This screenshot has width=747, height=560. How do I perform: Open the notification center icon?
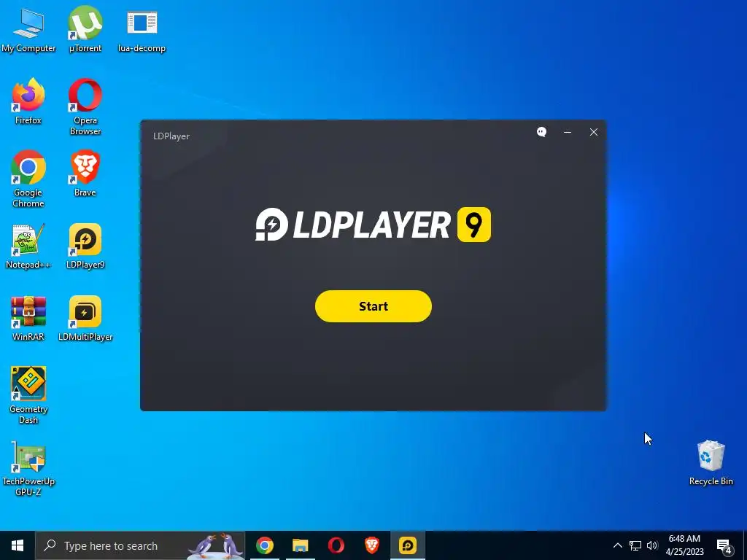724,545
